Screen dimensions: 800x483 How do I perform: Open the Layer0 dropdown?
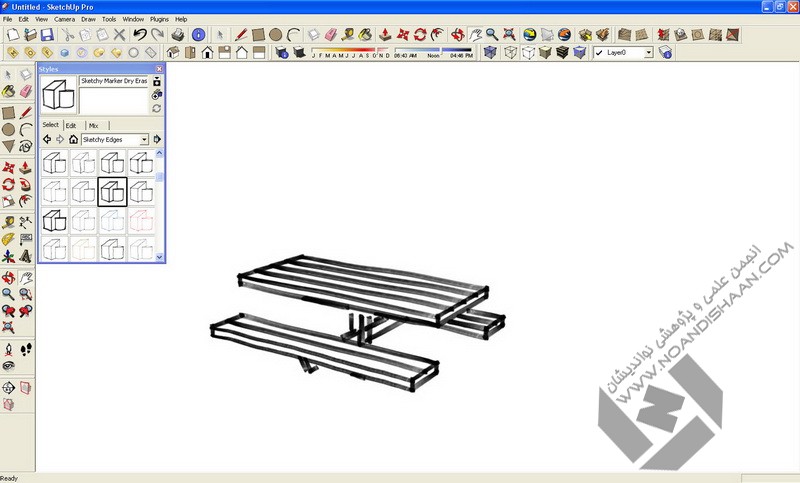(x=648, y=52)
